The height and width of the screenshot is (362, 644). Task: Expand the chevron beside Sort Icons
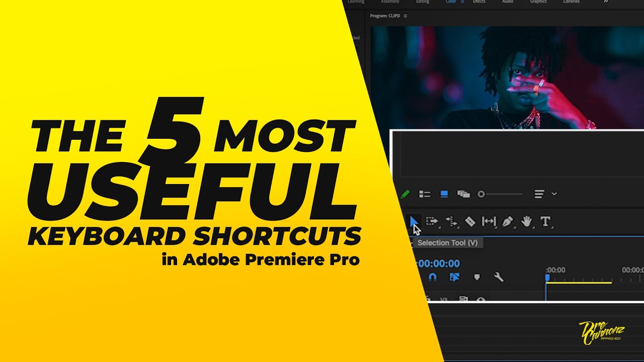tap(554, 194)
